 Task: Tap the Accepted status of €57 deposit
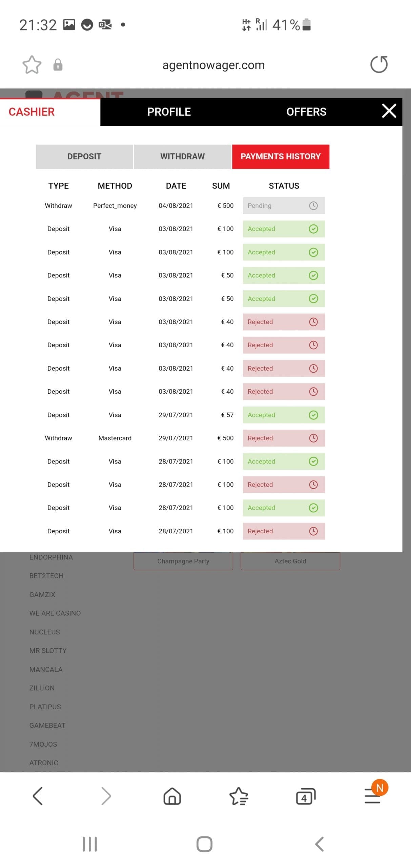point(284,415)
